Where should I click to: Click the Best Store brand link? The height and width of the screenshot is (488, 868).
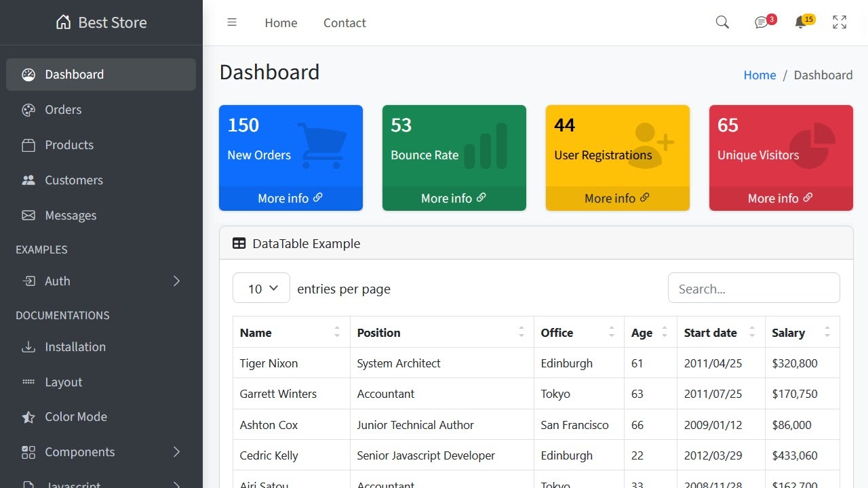pos(101,22)
